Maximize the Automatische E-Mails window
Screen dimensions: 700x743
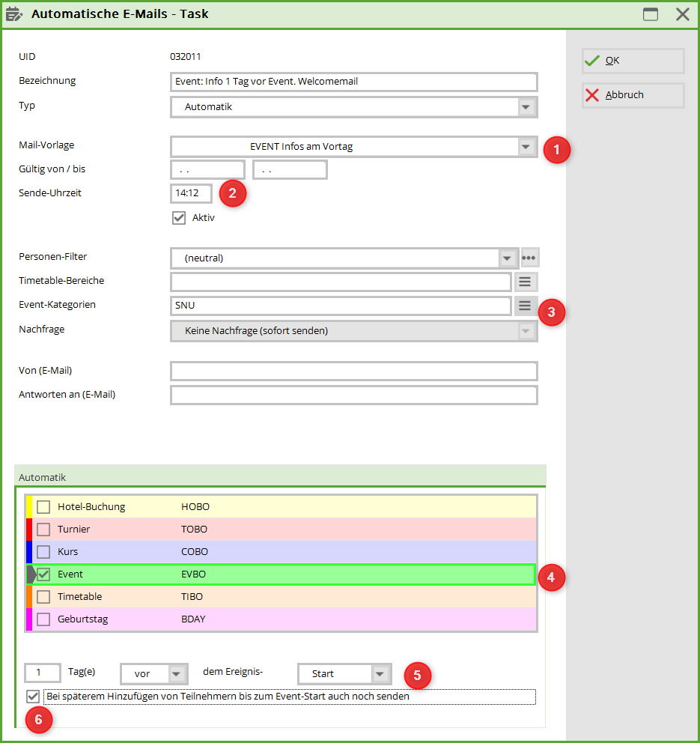pyautogui.click(x=651, y=14)
